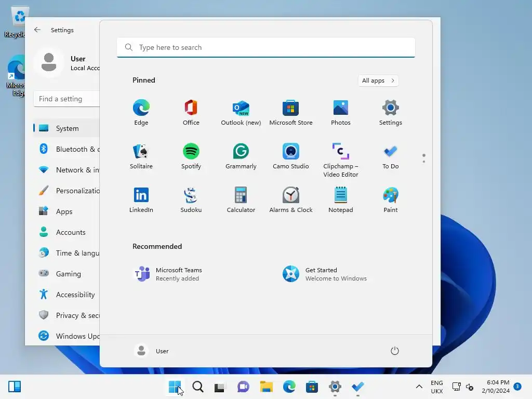Select Time & language settings
The height and width of the screenshot is (399, 532).
point(66,253)
